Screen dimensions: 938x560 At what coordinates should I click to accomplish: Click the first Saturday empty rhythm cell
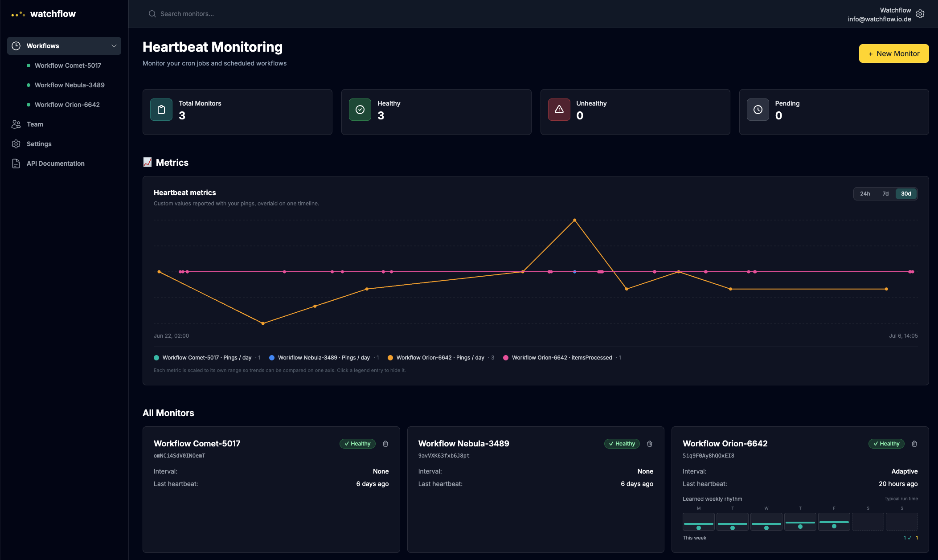(x=868, y=522)
